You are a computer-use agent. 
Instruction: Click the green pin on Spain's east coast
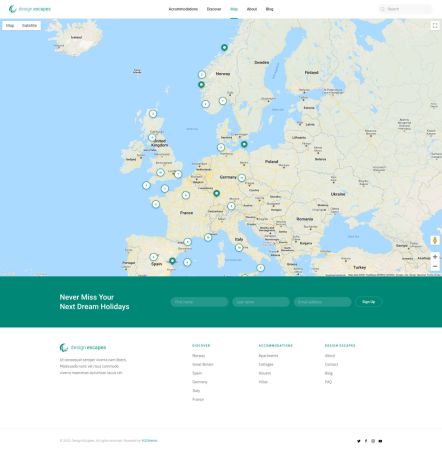[172, 261]
